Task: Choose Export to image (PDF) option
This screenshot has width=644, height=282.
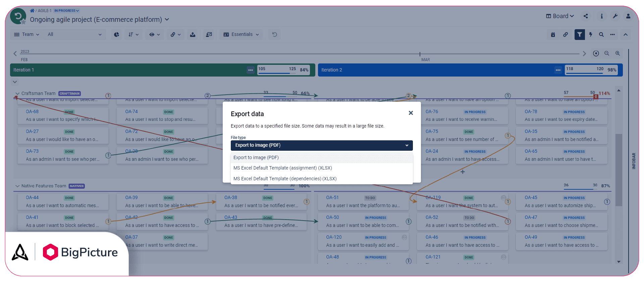Action: [322, 157]
